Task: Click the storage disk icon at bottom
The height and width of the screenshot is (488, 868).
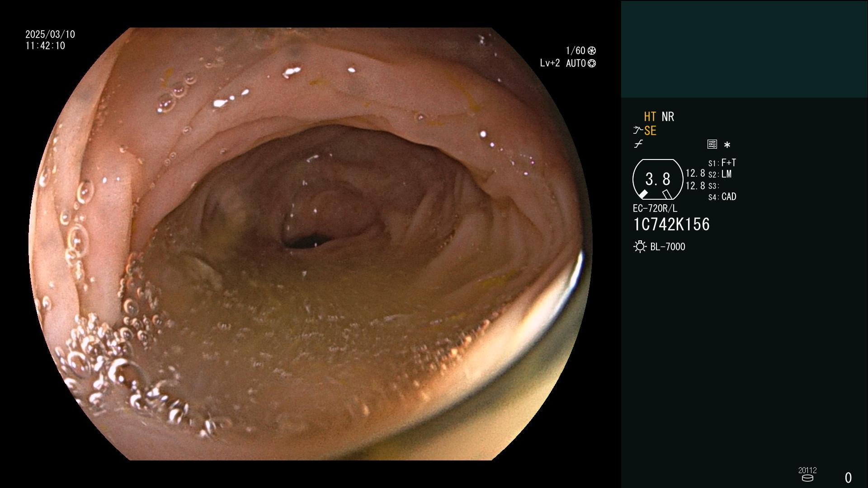Action: click(x=807, y=478)
